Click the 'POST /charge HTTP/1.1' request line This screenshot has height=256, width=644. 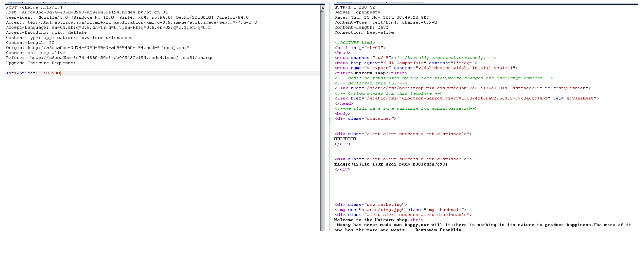click(x=34, y=7)
